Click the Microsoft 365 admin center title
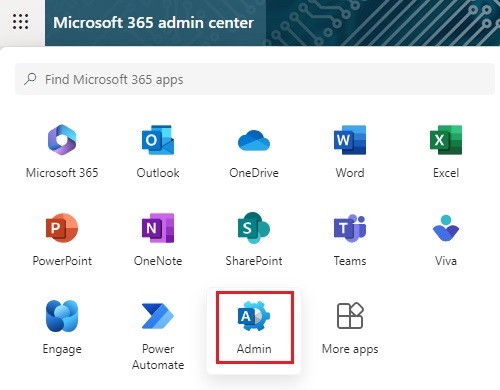 pyautogui.click(x=153, y=23)
